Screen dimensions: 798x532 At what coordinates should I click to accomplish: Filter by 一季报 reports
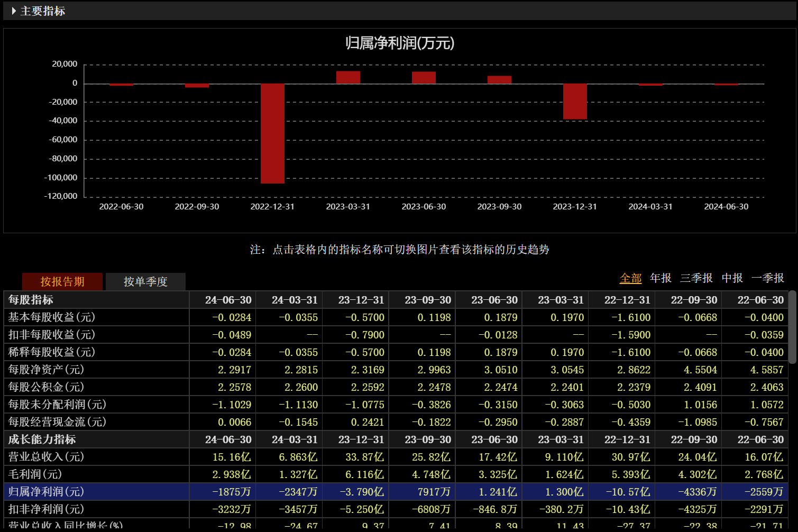768,278
